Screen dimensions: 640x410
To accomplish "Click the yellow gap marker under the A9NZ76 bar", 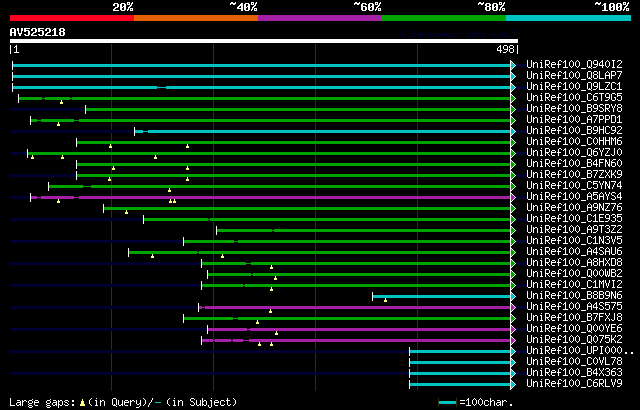I will (127, 212).
